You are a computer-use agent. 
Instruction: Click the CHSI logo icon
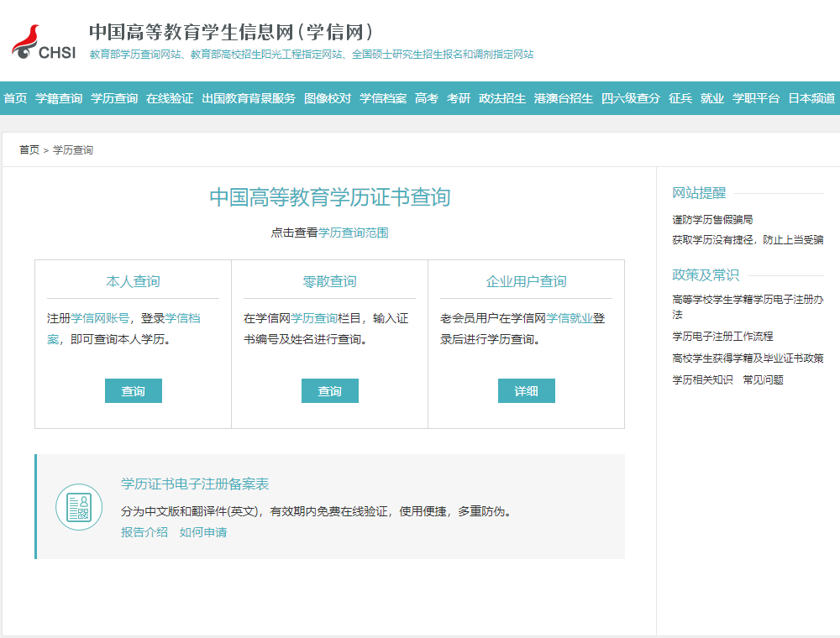[44, 42]
